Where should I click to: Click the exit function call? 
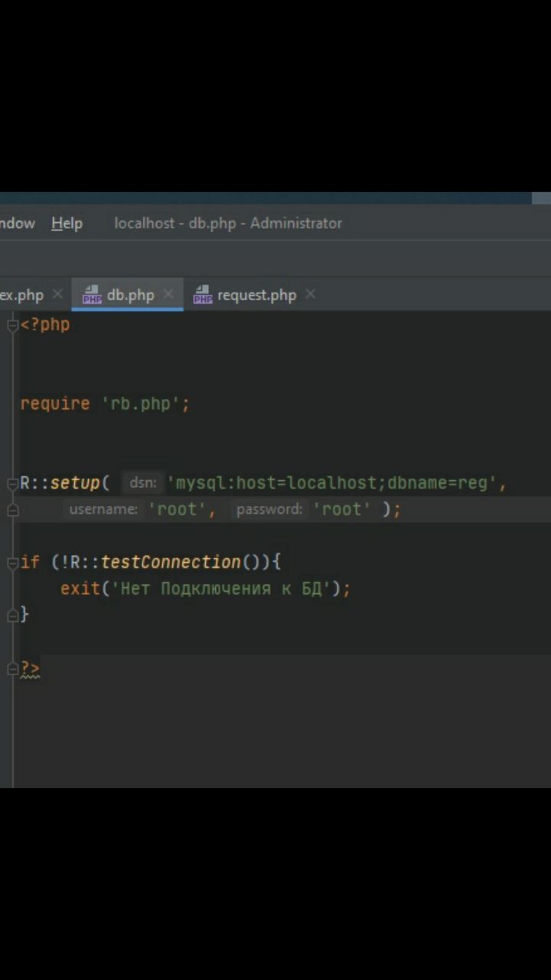click(80, 589)
